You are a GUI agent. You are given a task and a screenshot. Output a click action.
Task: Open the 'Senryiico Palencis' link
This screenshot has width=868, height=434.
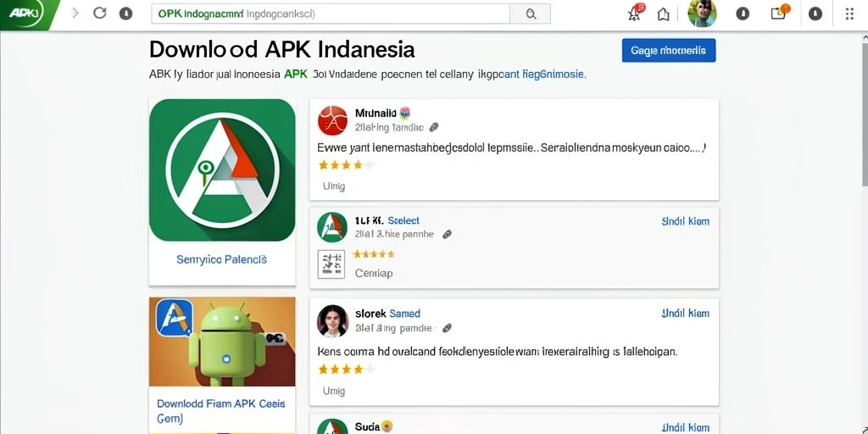[x=221, y=259]
